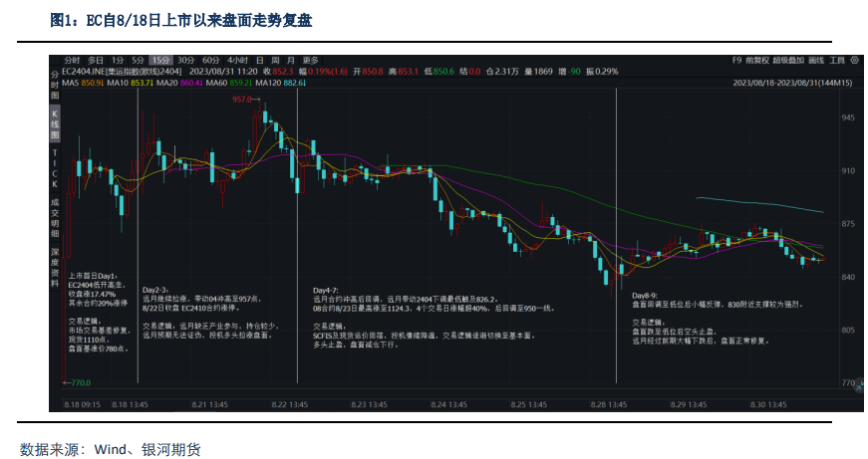Select the 4小时 interval tab
Viewport: 868px width, 459px height.
pyautogui.click(x=237, y=61)
